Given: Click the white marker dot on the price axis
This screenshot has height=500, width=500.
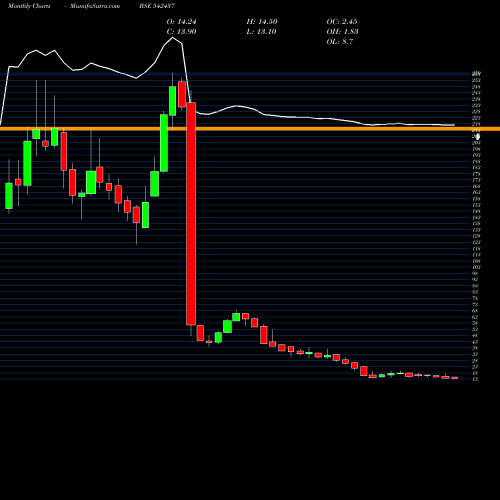Looking at the screenshot, I should 478,136.
